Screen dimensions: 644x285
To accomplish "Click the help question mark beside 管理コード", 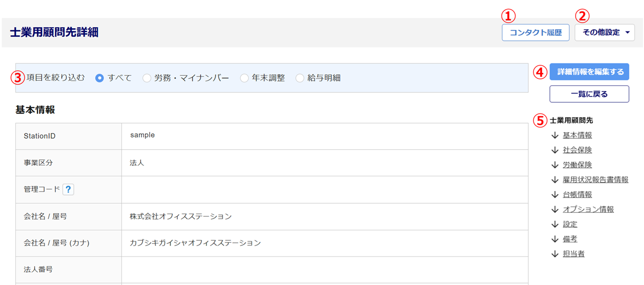I will coord(68,189).
